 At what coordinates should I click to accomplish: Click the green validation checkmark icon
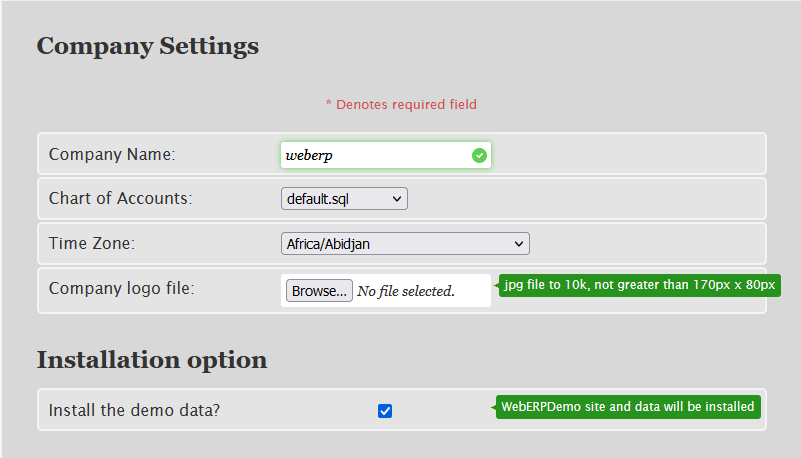(x=479, y=155)
